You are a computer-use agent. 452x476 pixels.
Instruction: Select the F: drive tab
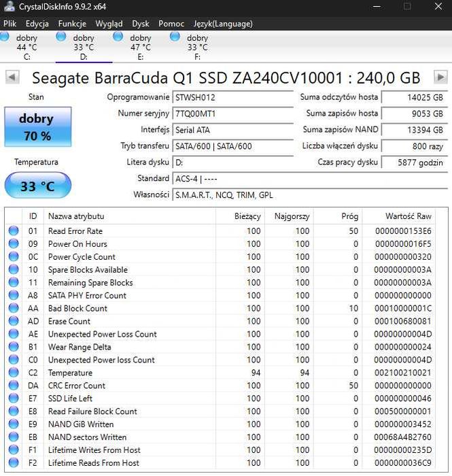pos(197,47)
